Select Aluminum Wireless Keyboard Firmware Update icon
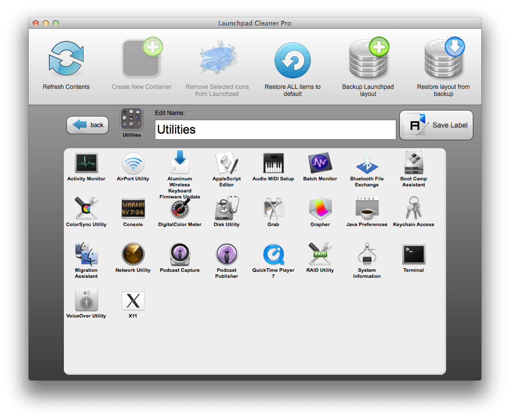Image resolution: width=510 pixels, height=420 pixels. click(x=180, y=162)
